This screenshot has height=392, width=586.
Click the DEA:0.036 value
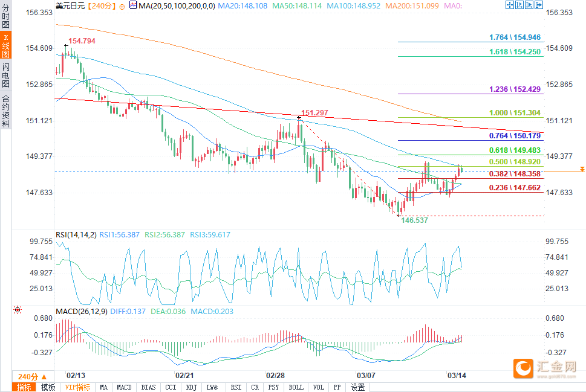click(x=168, y=311)
